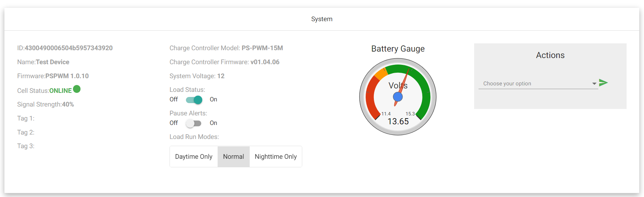
Task: Select the Daytime Only load run mode
Action: [x=194, y=157]
